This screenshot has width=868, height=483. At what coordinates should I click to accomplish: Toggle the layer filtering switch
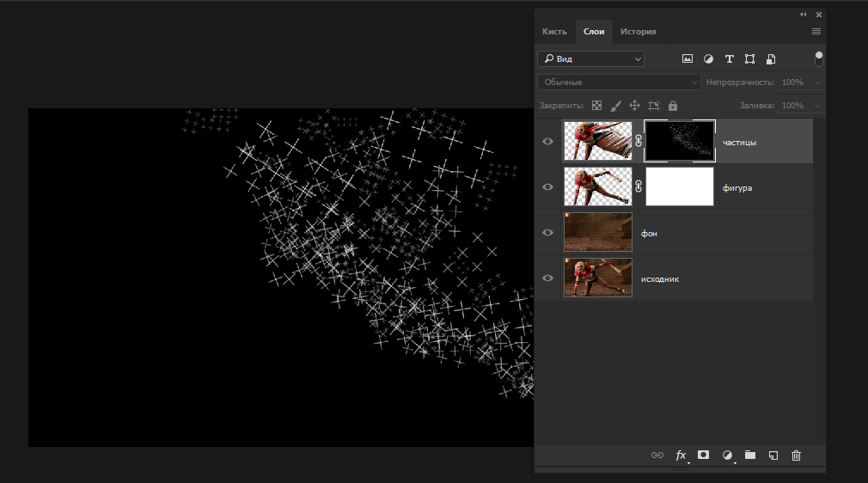tap(819, 58)
